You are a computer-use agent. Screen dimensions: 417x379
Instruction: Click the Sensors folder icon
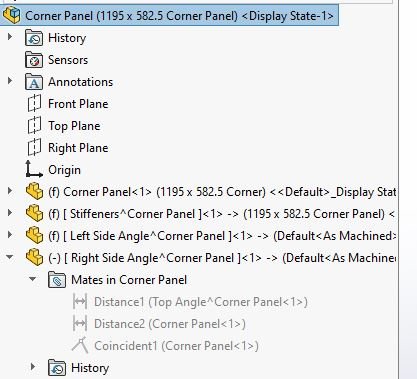pyautogui.click(x=34, y=60)
